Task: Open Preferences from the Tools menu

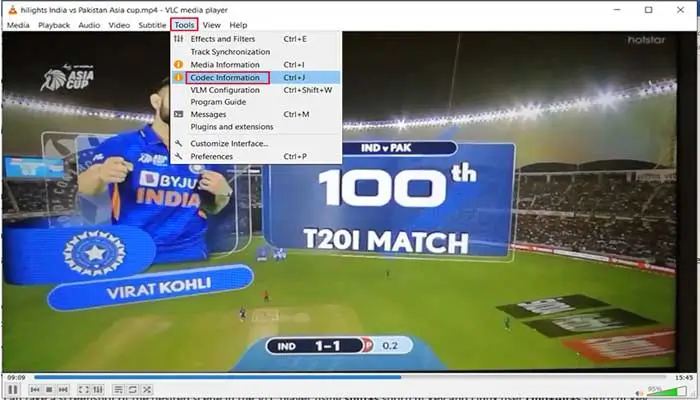Action: point(211,156)
